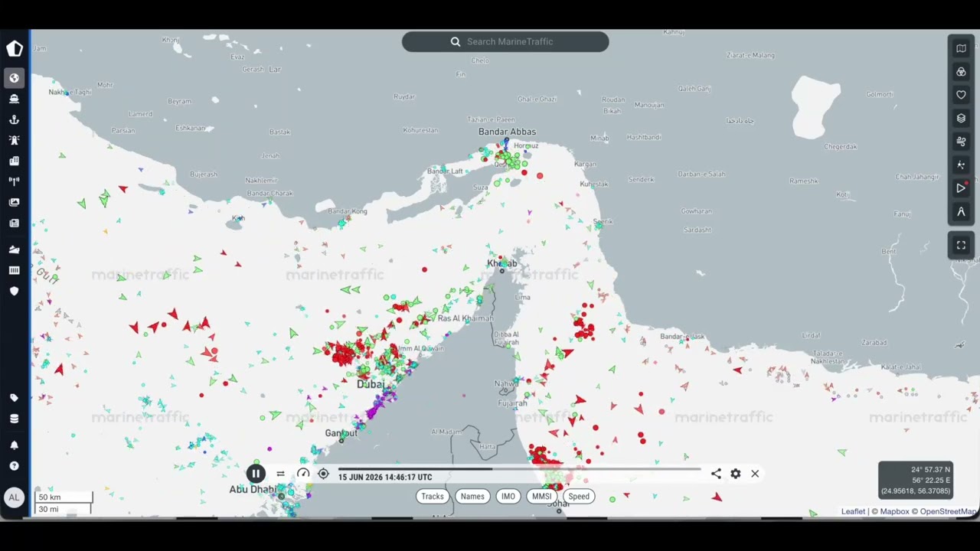Toggle the MMSI display chip
This screenshot has height=551, width=980.
pyautogui.click(x=541, y=497)
